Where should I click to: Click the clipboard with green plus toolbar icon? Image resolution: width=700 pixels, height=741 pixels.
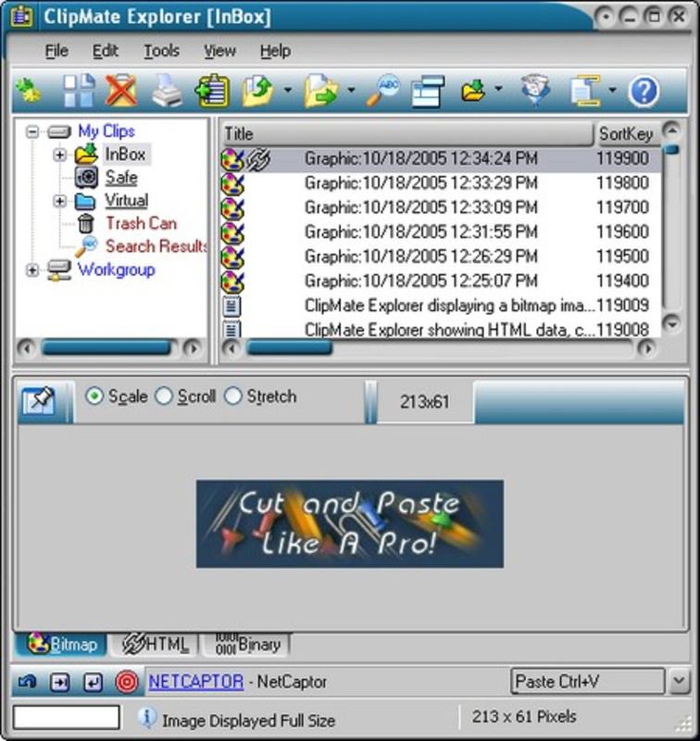coord(213,90)
